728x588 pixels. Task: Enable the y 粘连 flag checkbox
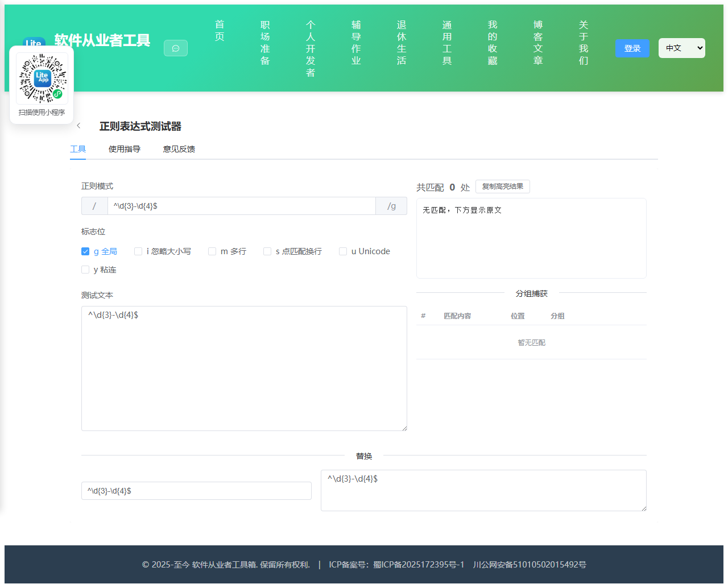(x=85, y=270)
